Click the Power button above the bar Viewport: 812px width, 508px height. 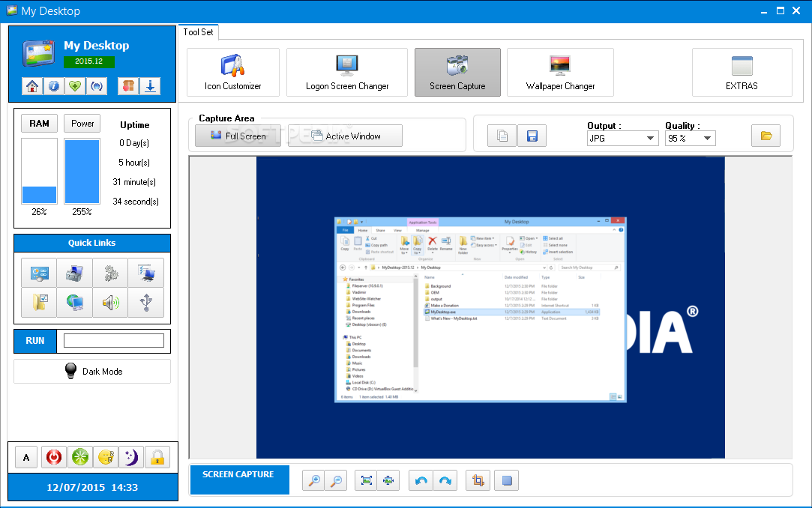pyautogui.click(x=82, y=124)
